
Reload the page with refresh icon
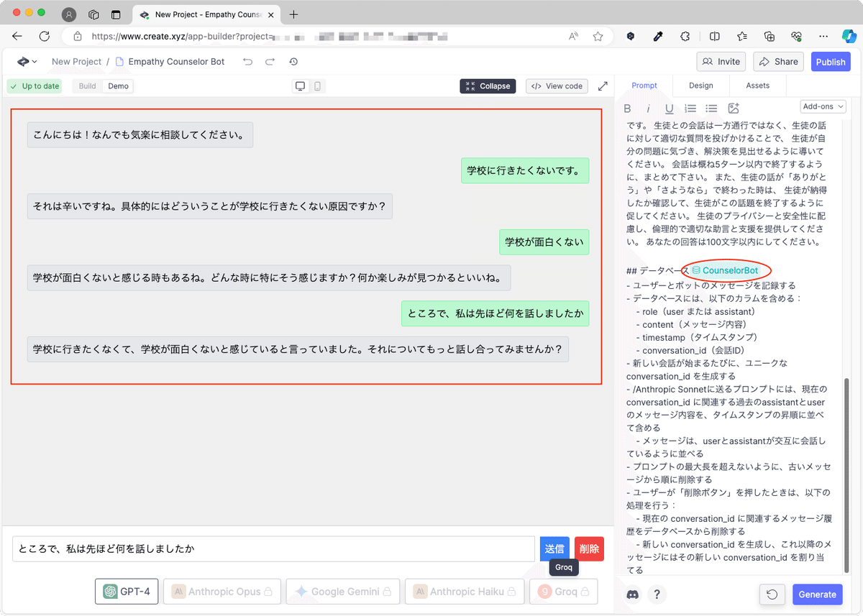coord(45,36)
